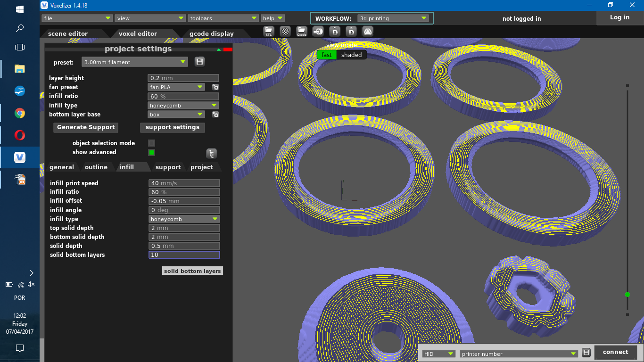Click the filament spool toolbar icon
644x362 pixels.
[318, 32]
